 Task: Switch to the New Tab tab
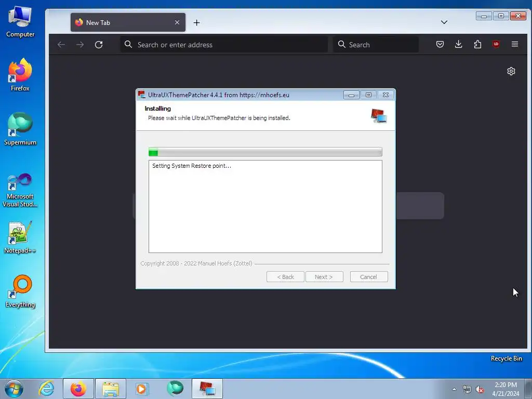coord(128,22)
